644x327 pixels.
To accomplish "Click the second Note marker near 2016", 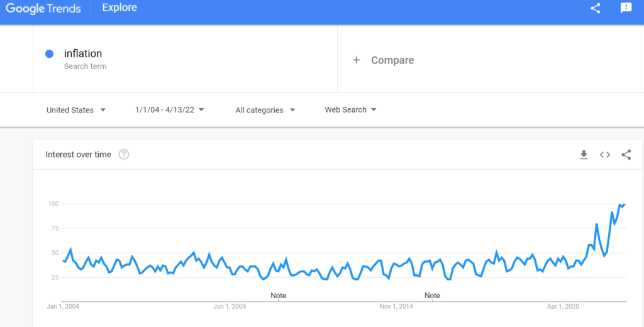I will [432, 296].
